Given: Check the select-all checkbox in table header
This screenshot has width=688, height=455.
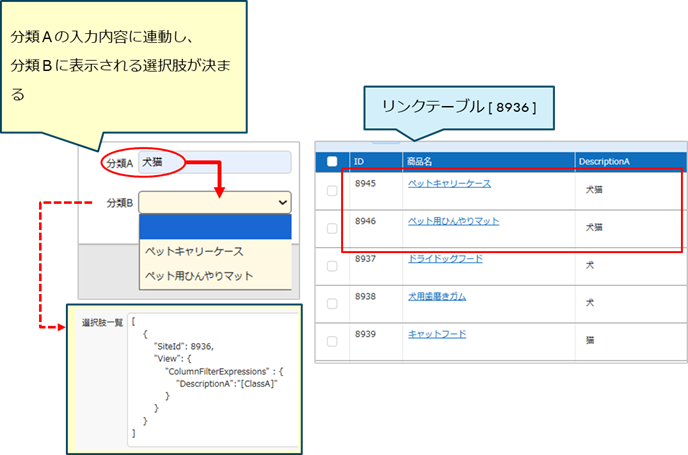Looking at the screenshot, I should pos(333,161).
